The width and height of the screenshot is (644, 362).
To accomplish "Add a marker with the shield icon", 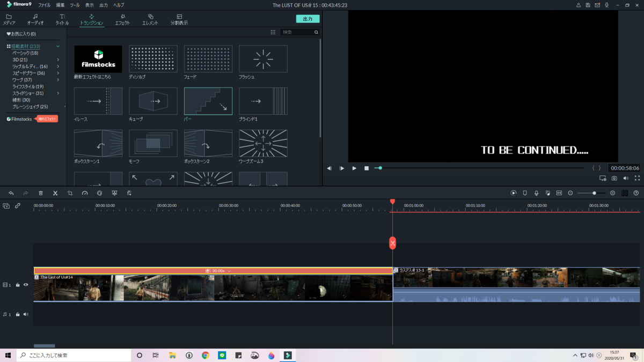I will [525, 193].
